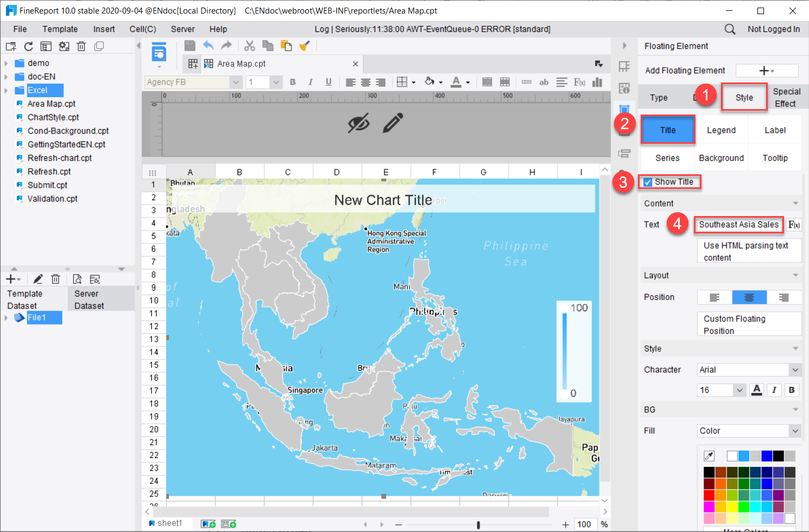Click the Custom Floating Position button
This screenshot has height=532, width=809.
[x=748, y=324]
